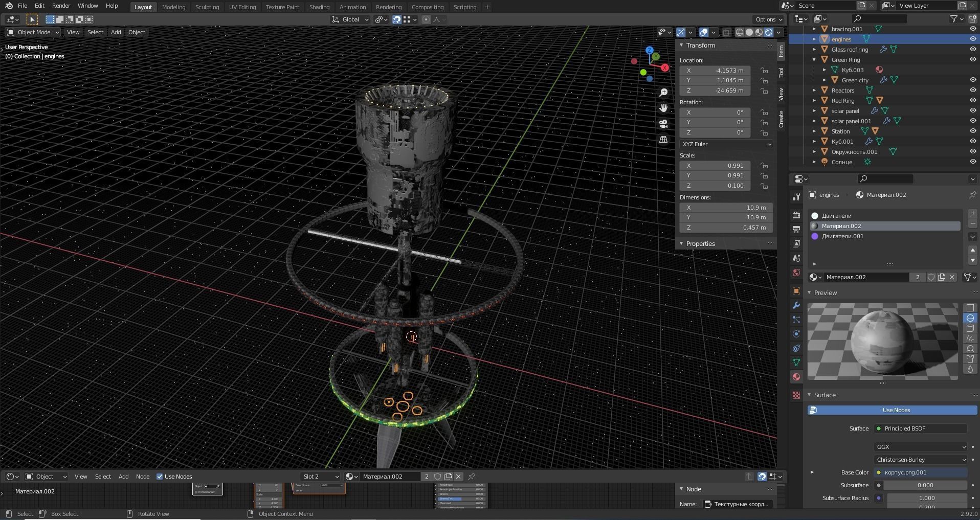Screen dimensions: 980x520
Task: Select cube preview shape icon
Action: [x=970, y=328]
